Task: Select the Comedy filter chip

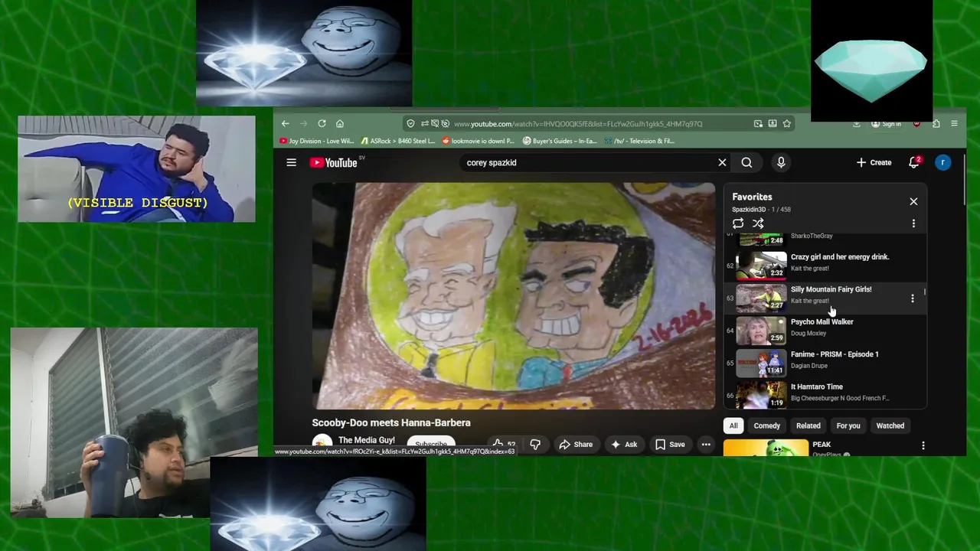Action: 766,425
